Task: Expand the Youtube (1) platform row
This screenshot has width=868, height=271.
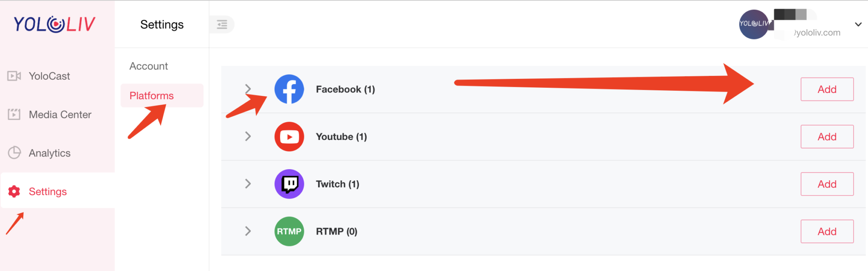Action: coord(248,137)
